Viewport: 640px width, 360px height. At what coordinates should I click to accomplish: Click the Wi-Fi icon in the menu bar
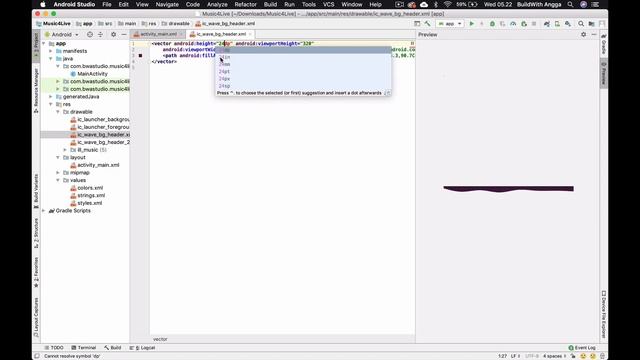coord(447,4)
